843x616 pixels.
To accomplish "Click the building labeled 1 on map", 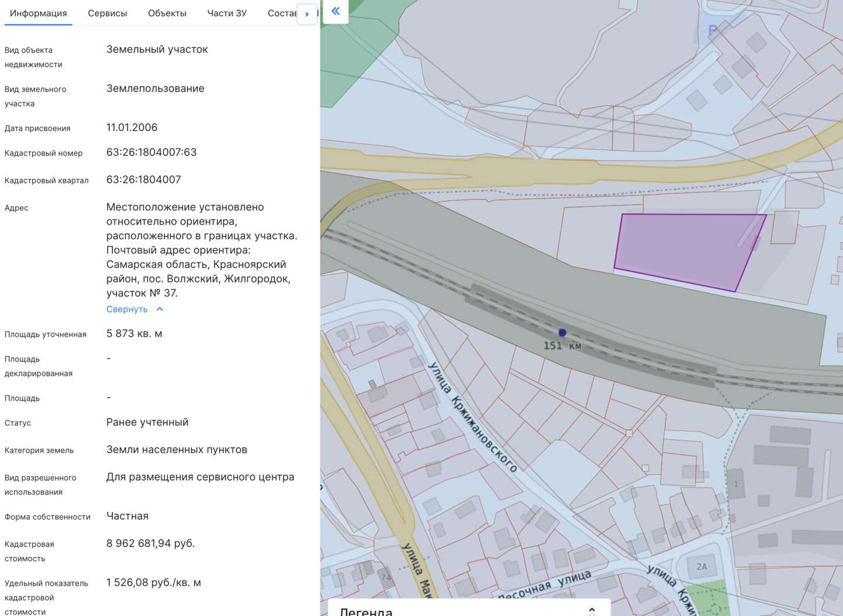I will coord(736,484).
